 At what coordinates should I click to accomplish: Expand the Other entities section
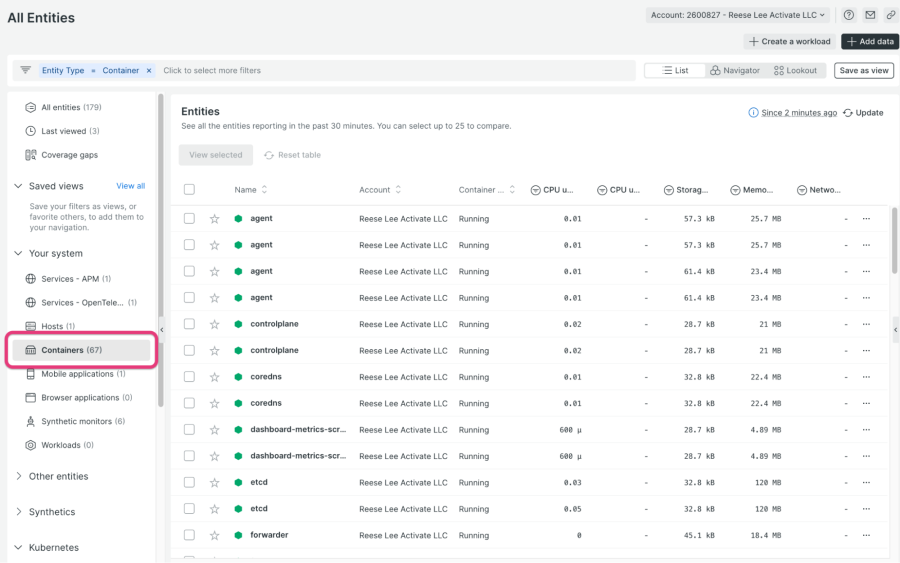click(18, 476)
